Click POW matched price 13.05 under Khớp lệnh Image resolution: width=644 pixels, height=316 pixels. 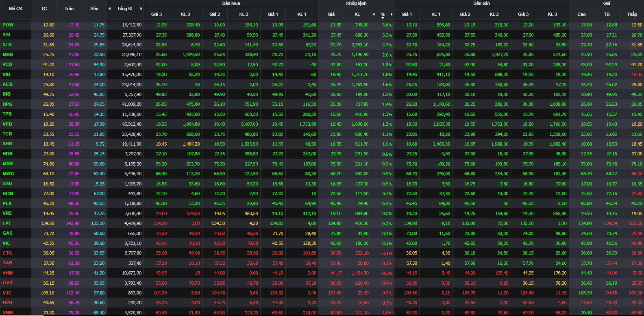(336, 25)
